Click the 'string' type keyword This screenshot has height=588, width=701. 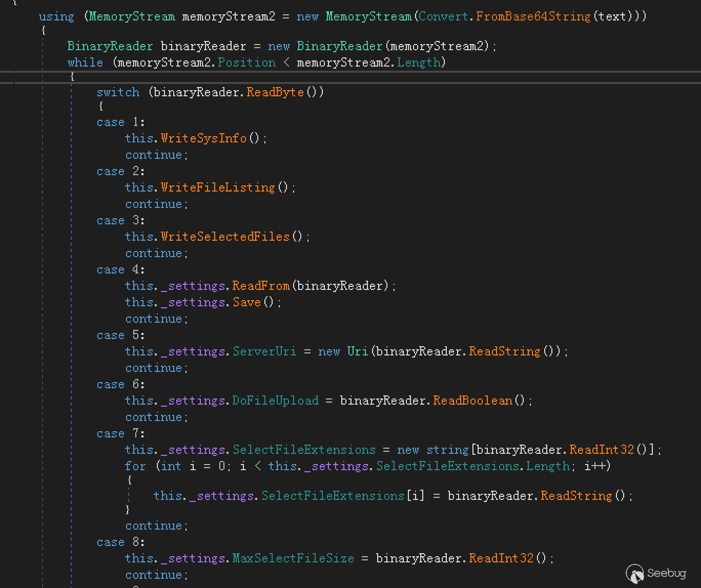(447, 450)
